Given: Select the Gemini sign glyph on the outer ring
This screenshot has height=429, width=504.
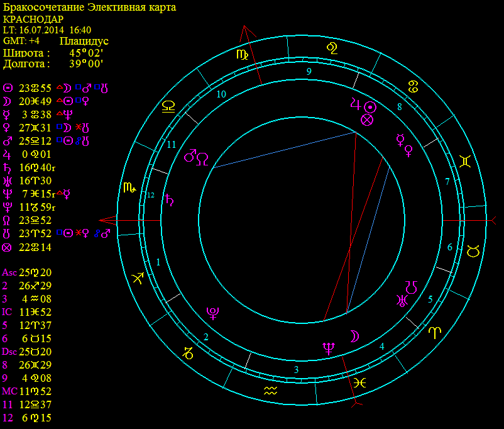Looking at the screenshot, I should click(x=465, y=161).
